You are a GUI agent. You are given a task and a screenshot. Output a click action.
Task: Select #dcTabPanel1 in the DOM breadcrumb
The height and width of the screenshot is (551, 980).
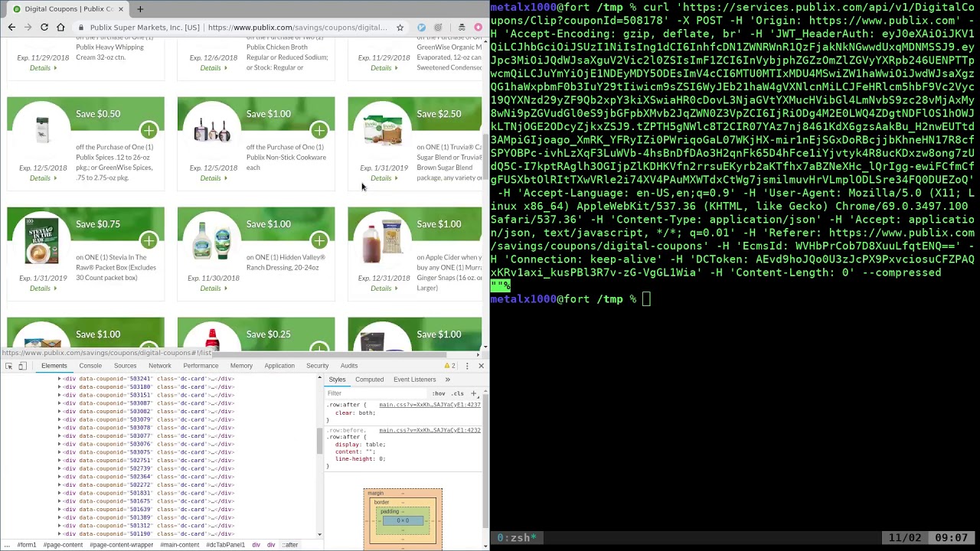click(x=225, y=545)
